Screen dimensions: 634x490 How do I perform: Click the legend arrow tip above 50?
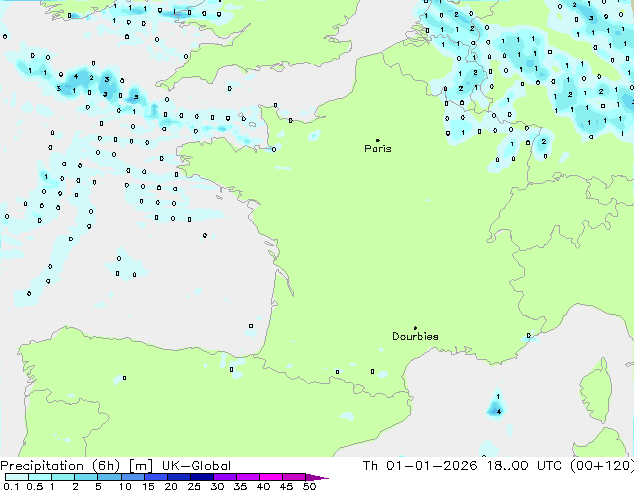tap(317, 477)
